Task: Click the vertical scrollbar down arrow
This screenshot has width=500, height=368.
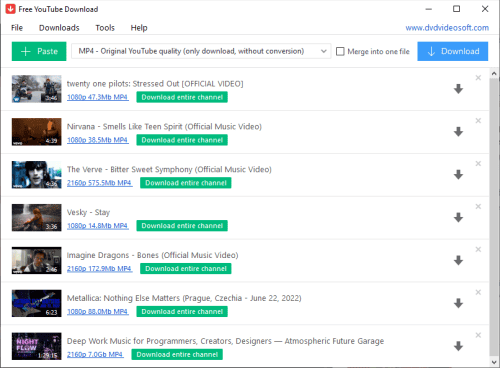Action: click(494, 362)
